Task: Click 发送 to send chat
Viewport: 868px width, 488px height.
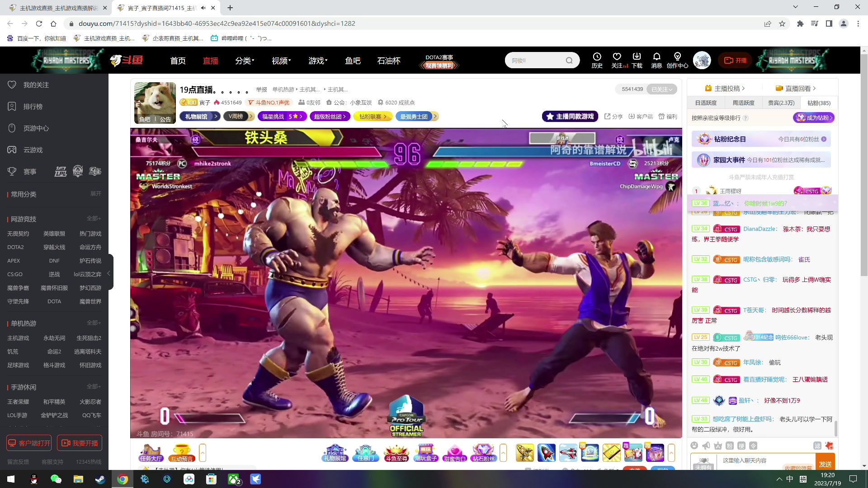Action: (826, 464)
